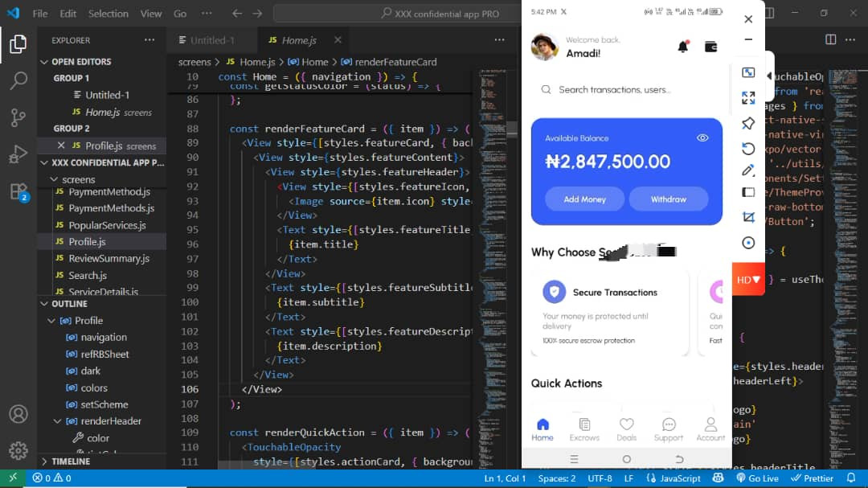The width and height of the screenshot is (868, 488).
Task: Go forward with the navigate forward arrow
Action: pyautogui.click(x=257, y=14)
